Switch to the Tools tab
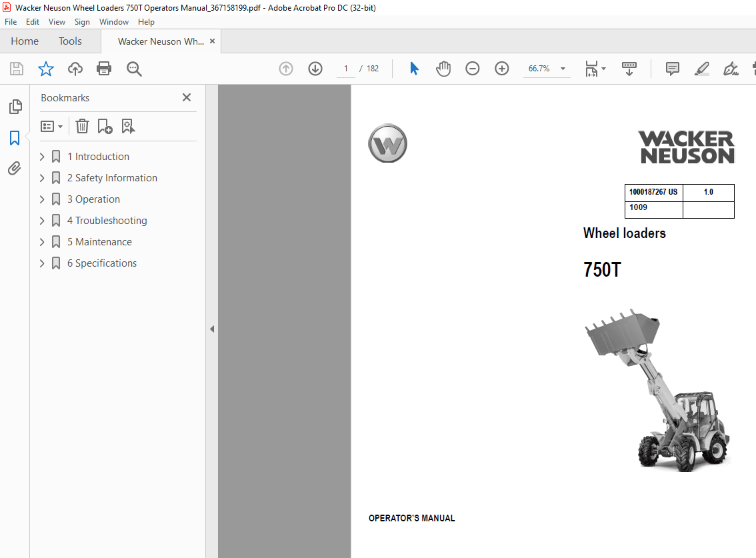The height and width of the screenshot is (558, 756). [69, 41]
